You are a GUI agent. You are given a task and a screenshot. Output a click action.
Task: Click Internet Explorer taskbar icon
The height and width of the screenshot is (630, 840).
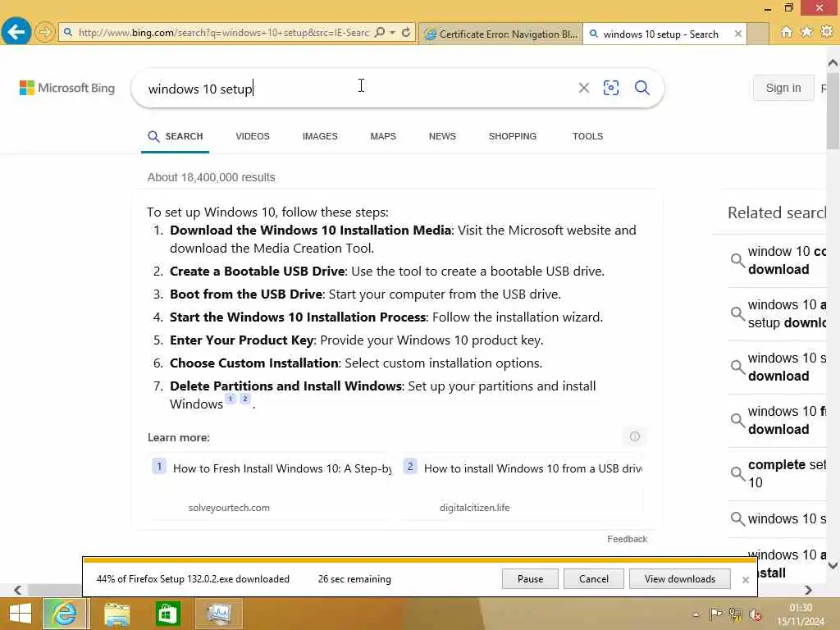64,614
